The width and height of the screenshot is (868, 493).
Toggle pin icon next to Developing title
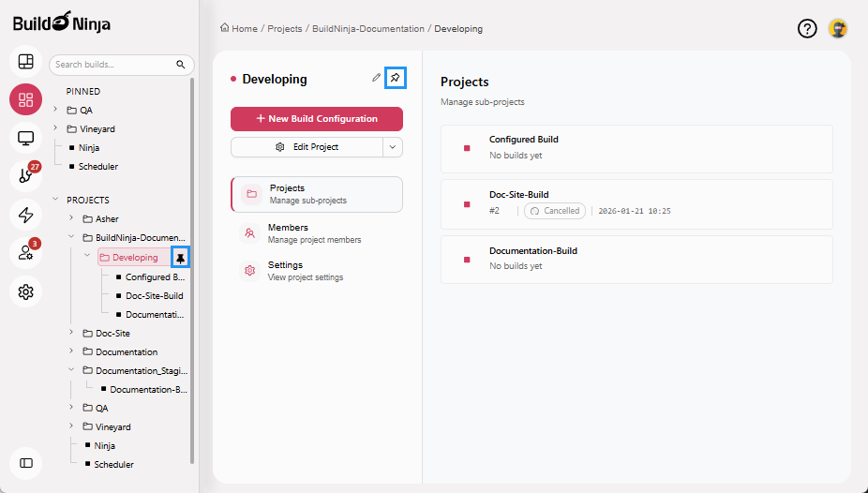click(x=396, y=78)
